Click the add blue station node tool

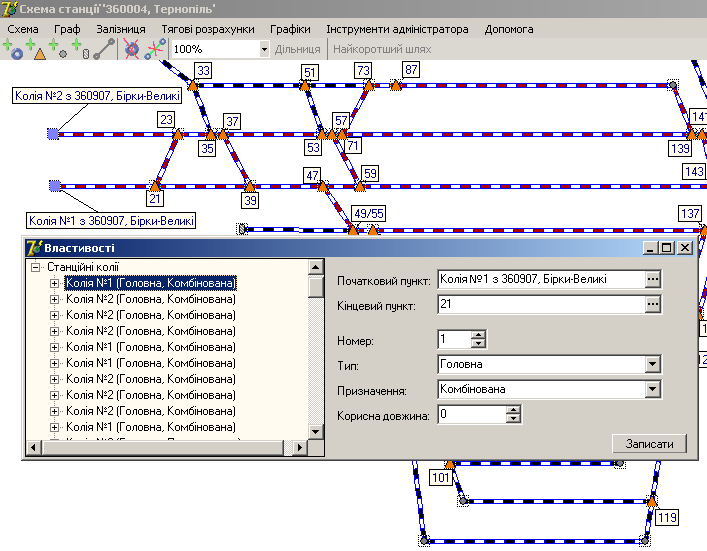(x=14, y=48)
